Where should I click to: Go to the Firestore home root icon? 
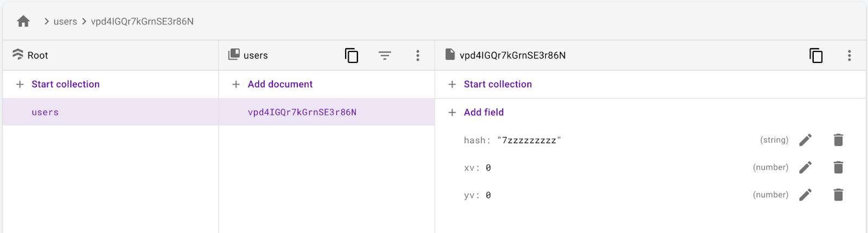pos(23,21)
